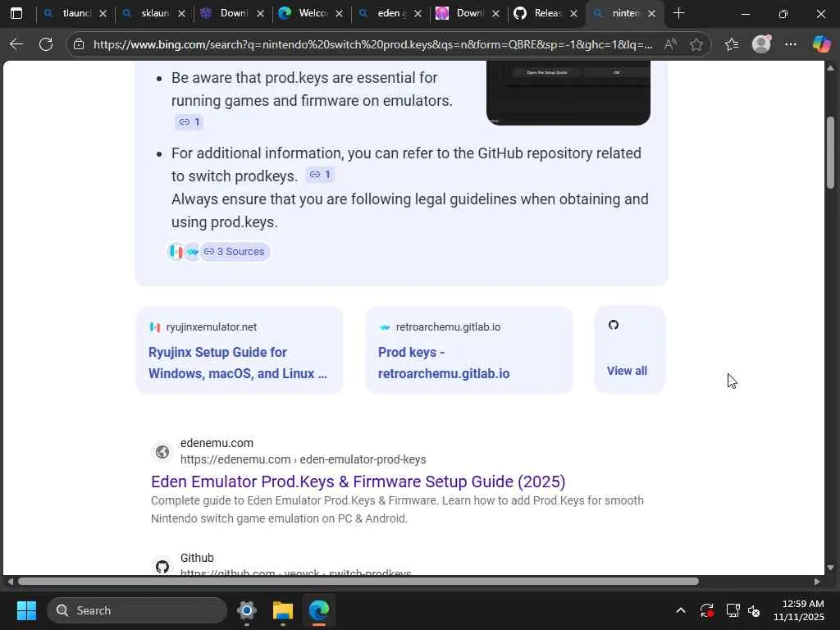Click the scroll up arrow
Screen dimensions: 840x630
[830, 67]
